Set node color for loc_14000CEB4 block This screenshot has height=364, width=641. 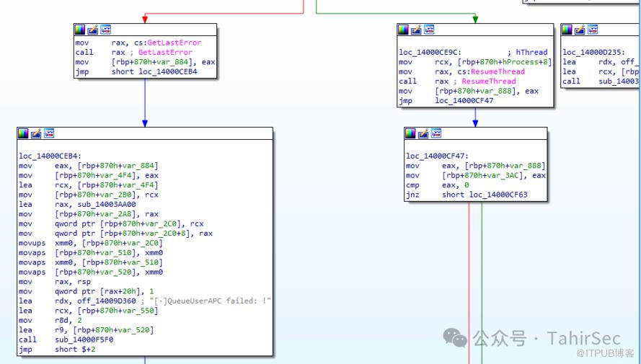(x=23, y=133)
